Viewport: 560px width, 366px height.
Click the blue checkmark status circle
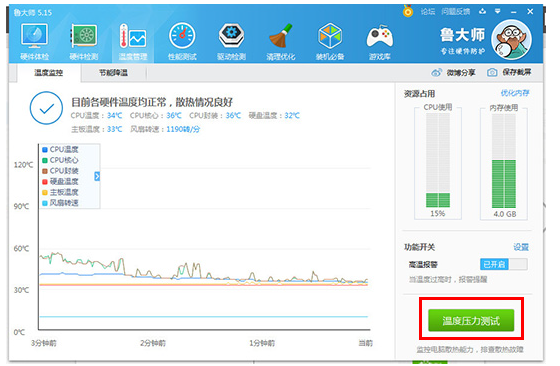tap(46, 108)
